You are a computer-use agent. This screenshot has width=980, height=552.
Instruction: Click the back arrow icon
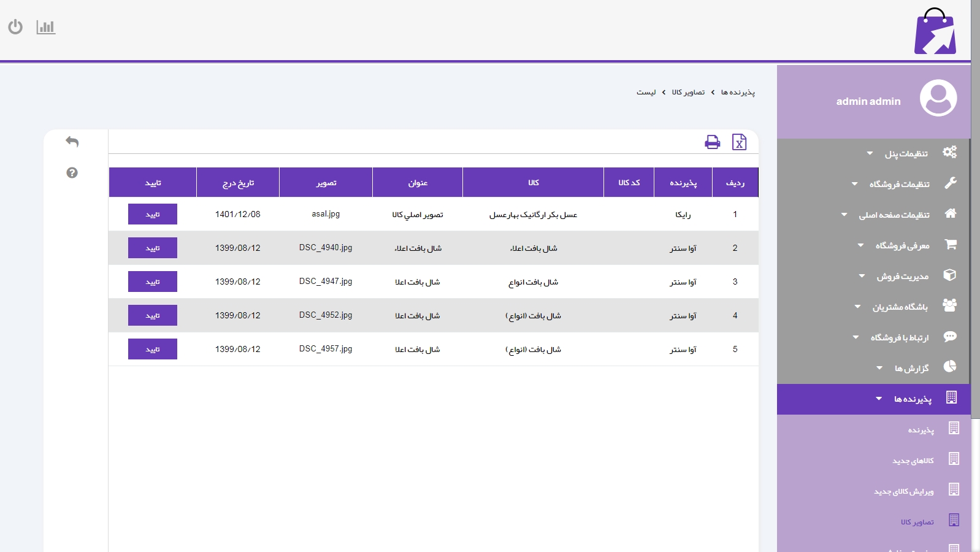click(72, 142)
